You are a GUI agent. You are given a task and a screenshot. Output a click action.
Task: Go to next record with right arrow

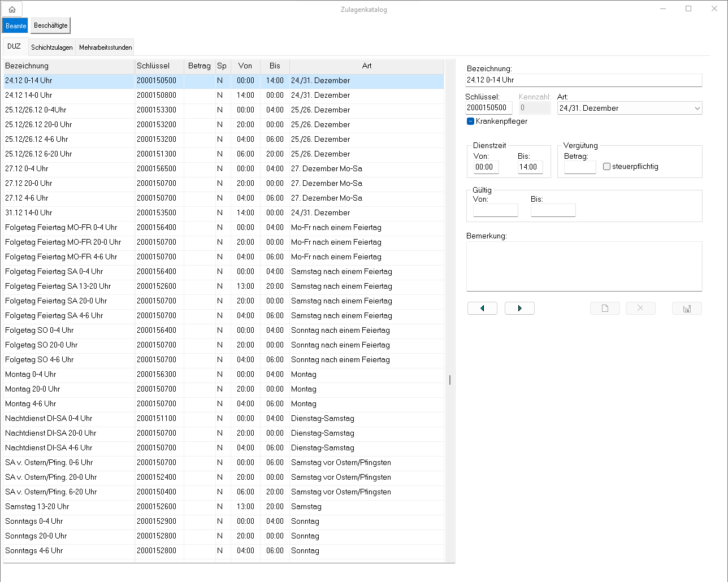click(519, 308)
